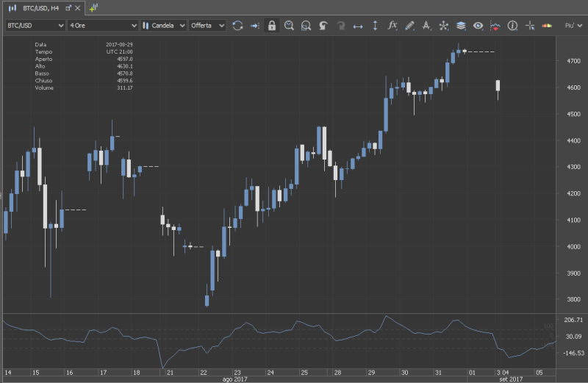Screen dimensions: 588x383
Task: Fit chart with horizontal arrows icon
Action: click(x=358, y=26)
